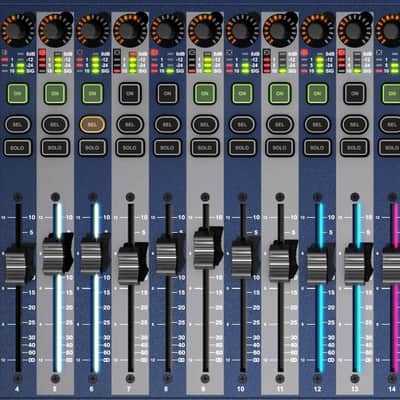Toggle channel 10 ON button
This screenshot has width=400, height=400.
[242, 94]
